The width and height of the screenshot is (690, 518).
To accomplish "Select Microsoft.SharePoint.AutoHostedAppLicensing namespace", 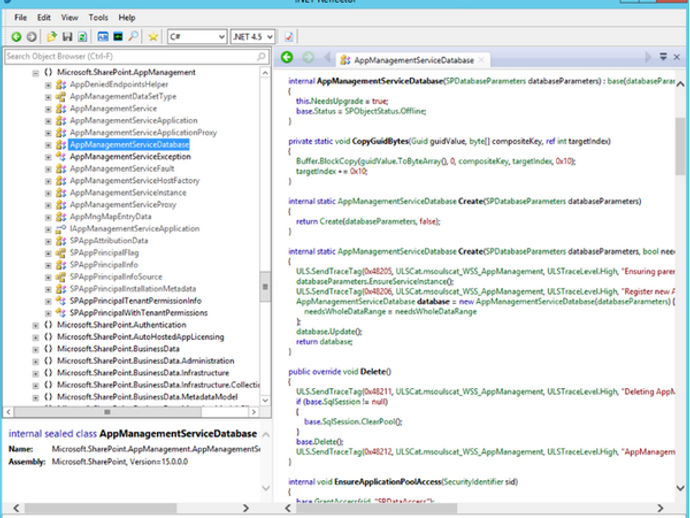I will click(x=140, y=337).
